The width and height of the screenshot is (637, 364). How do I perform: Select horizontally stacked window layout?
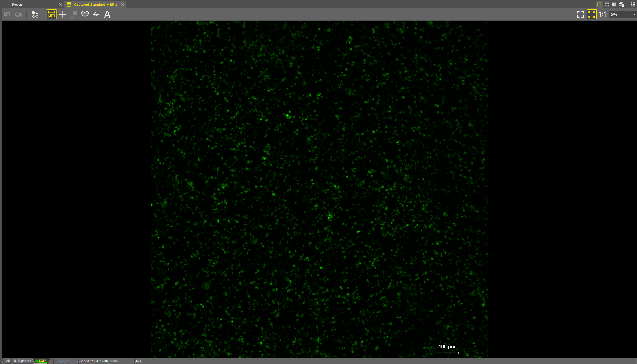607,4
